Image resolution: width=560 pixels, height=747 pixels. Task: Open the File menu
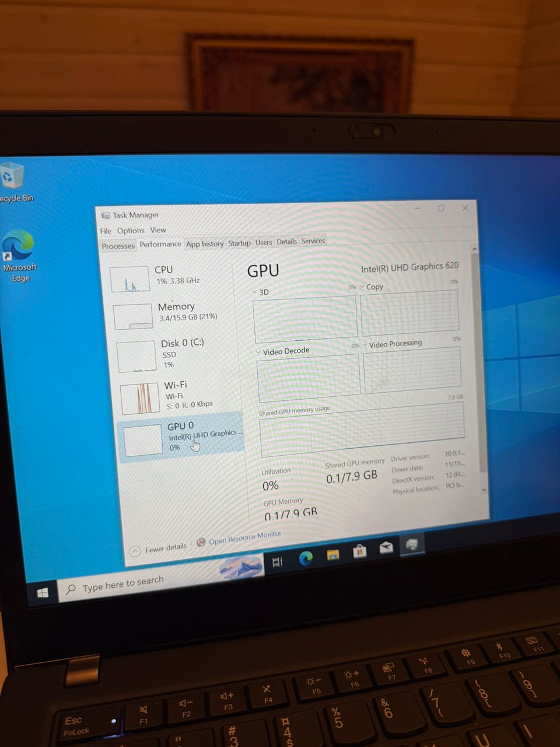106,231
